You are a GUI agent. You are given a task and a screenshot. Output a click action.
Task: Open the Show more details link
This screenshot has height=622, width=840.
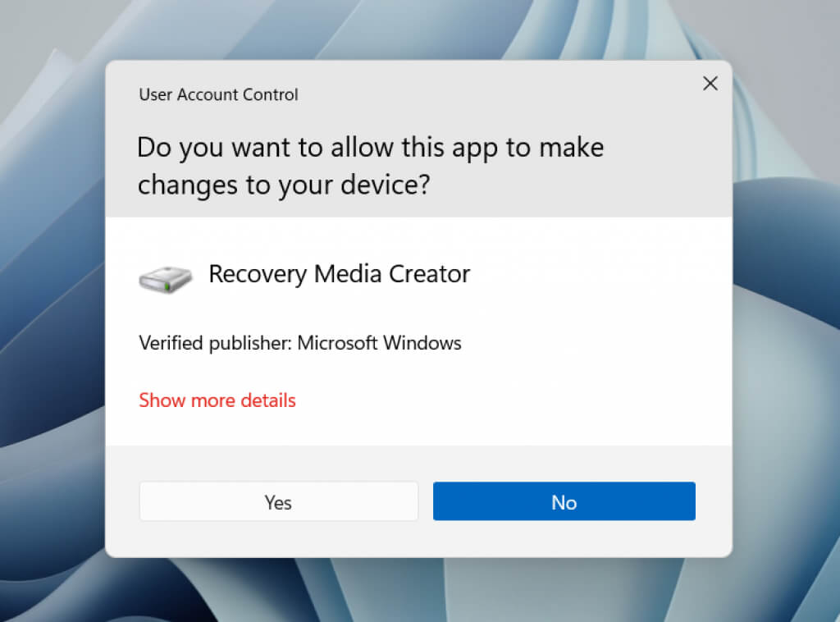click(x=217, y=400)
